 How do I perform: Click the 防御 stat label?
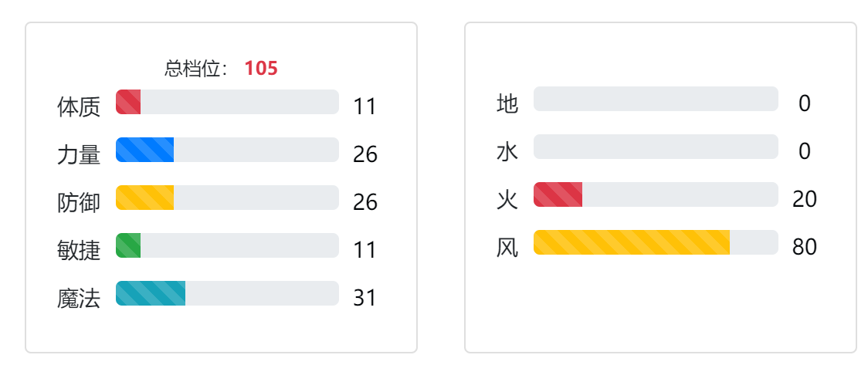79,202
